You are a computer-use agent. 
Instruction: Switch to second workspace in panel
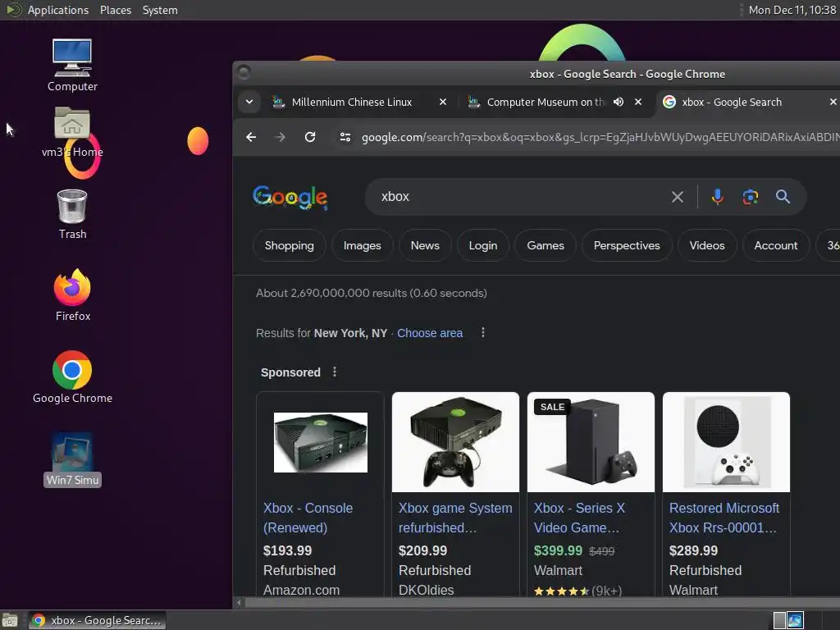pos(795,620)
